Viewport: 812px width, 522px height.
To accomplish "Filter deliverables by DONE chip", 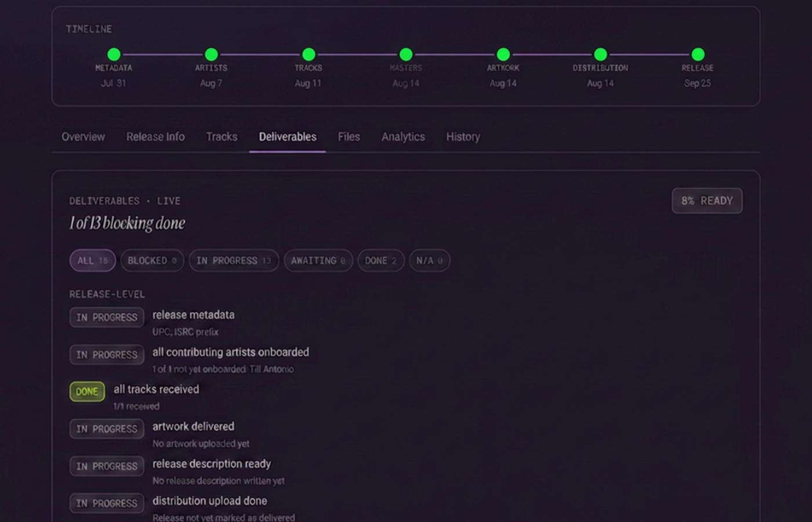I will (380, 260).
